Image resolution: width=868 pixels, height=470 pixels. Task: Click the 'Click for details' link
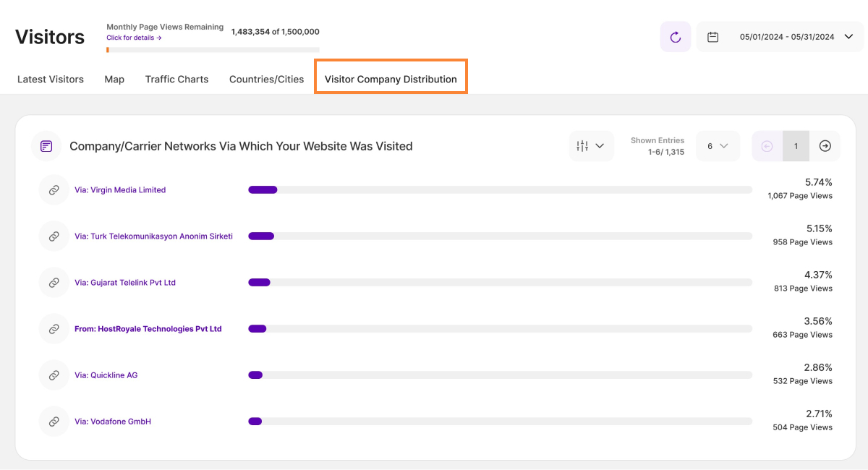134,38
